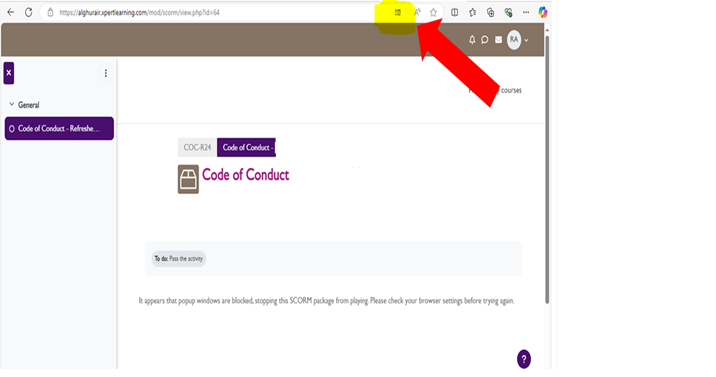Click the Code of Conduct heading
Viewport: 716px width, 377px height.
click(x=246, y=175)
